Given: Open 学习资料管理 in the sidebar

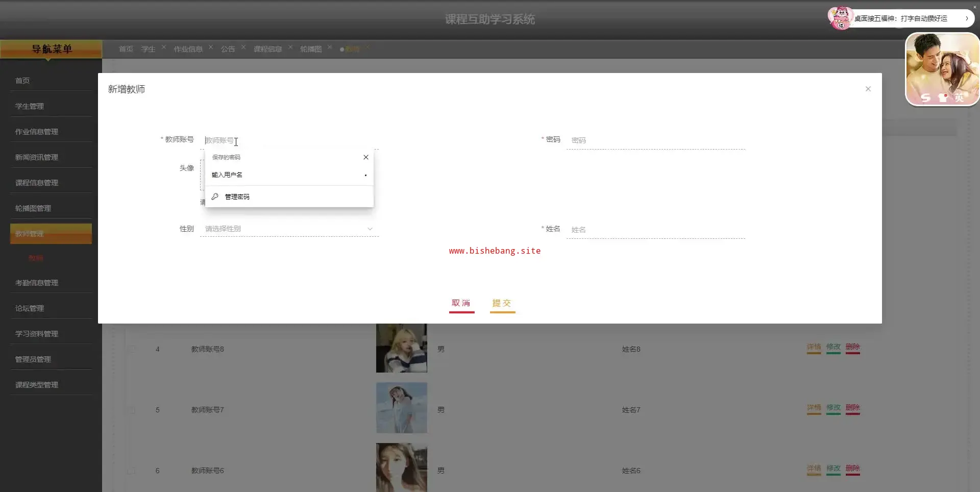Looking at the screenshot, I should (x=51, y=334).
